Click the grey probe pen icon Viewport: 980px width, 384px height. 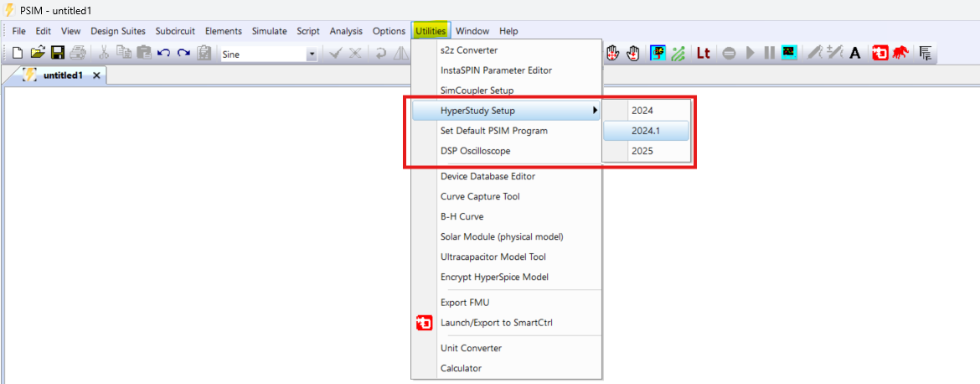coord(814,54)
